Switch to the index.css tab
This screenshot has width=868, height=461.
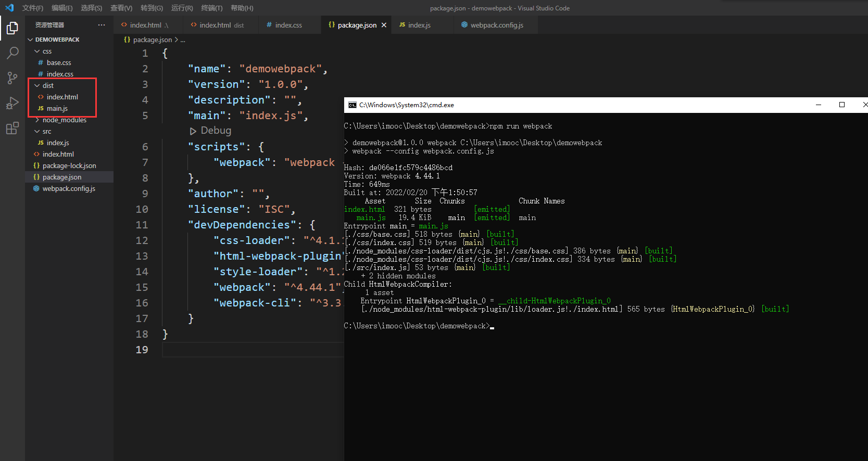coord(288,25)
